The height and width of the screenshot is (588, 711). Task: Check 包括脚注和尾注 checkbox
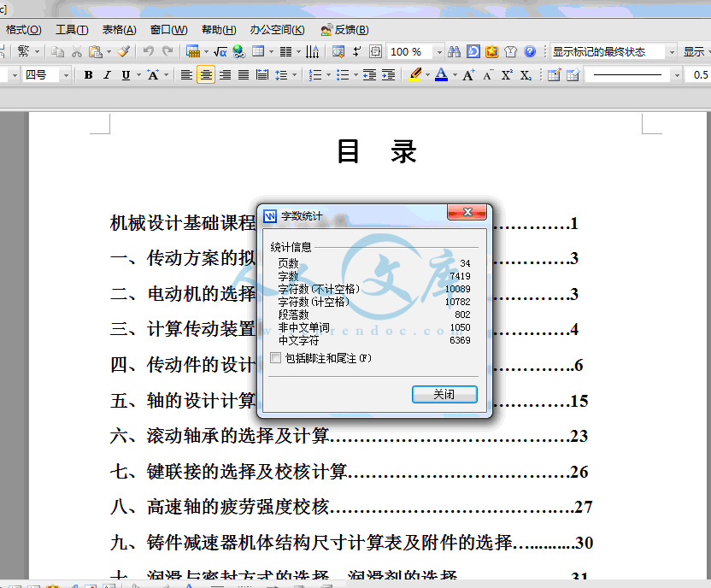(275, 358)
